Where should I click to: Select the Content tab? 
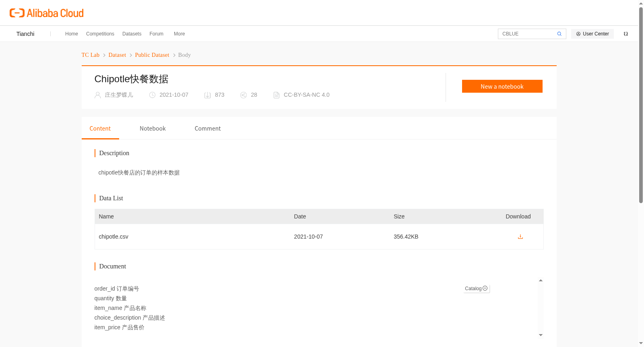pos(100,129)
